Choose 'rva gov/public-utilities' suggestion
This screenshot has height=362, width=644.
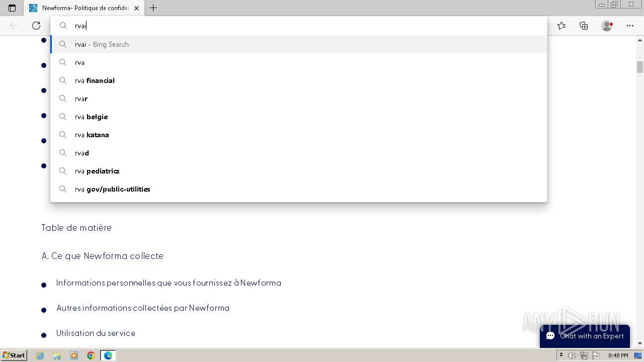point(299,189)
